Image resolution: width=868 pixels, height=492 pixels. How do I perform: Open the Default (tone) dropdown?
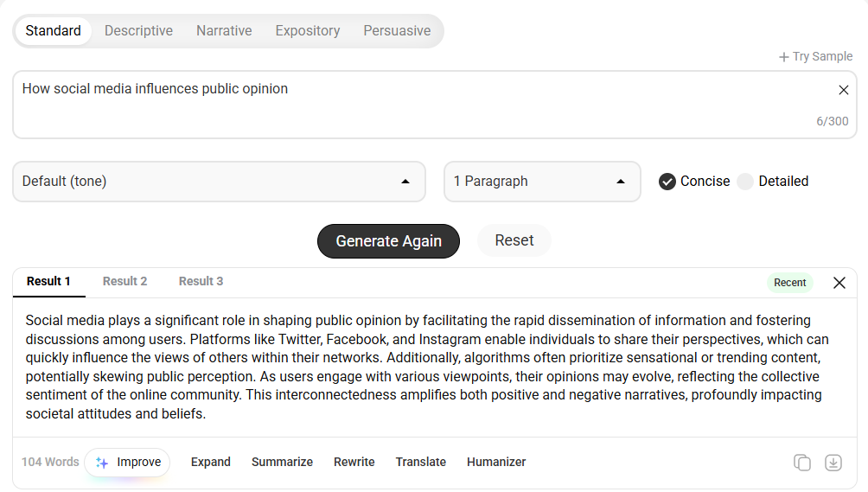[220, 182]
